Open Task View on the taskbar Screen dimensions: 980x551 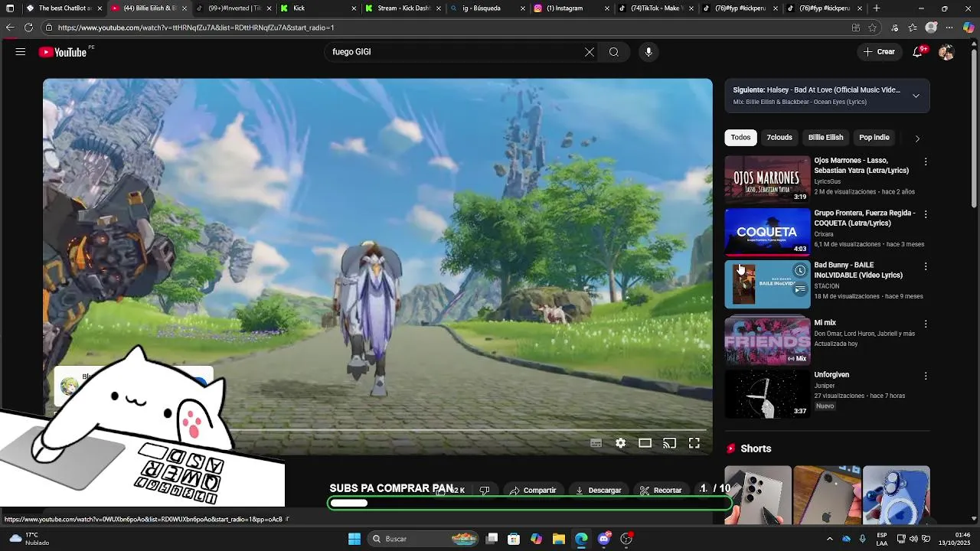point(492,539)
